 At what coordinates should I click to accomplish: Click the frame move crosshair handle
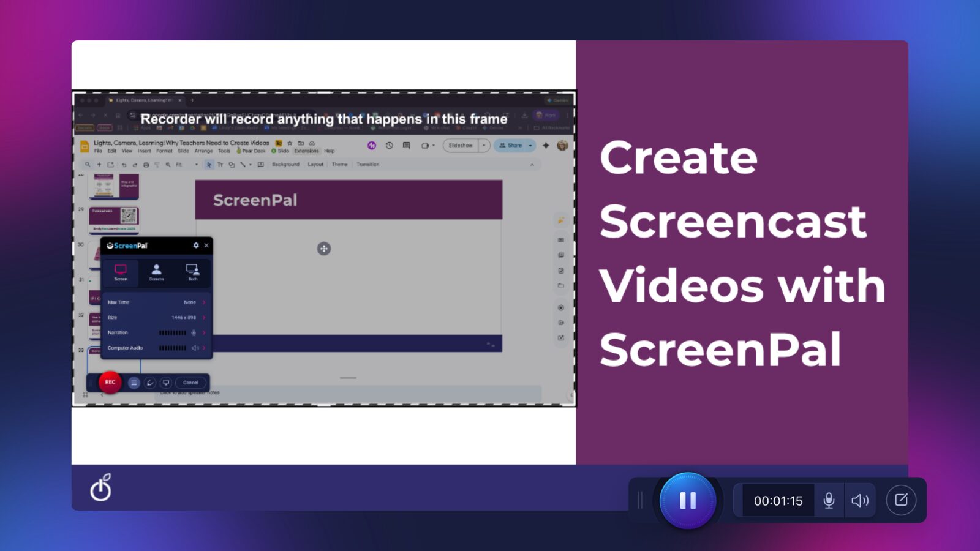tap(324, 249)
